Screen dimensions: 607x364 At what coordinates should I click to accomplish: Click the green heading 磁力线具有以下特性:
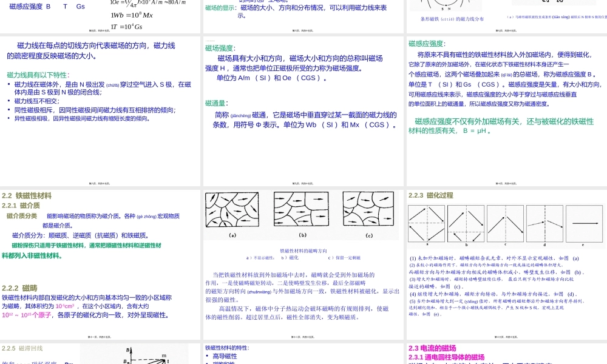click(38, 75)
